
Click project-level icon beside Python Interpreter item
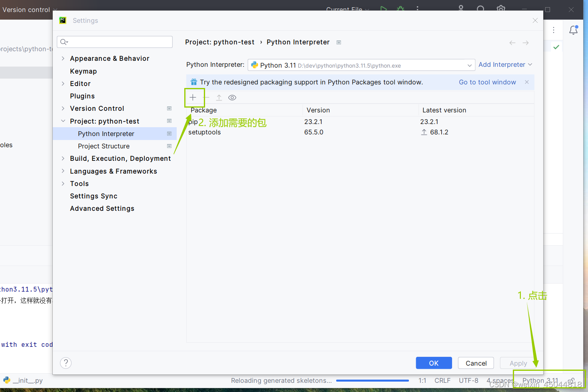pos(169,134)
